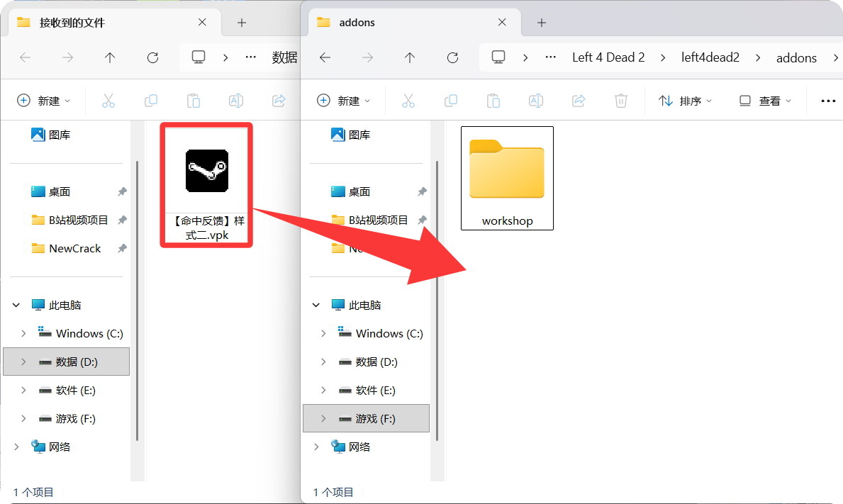The height and width of the screenshot is (504, 843).
Task: Click the up arrow in addons window
Action: point(410,58)
